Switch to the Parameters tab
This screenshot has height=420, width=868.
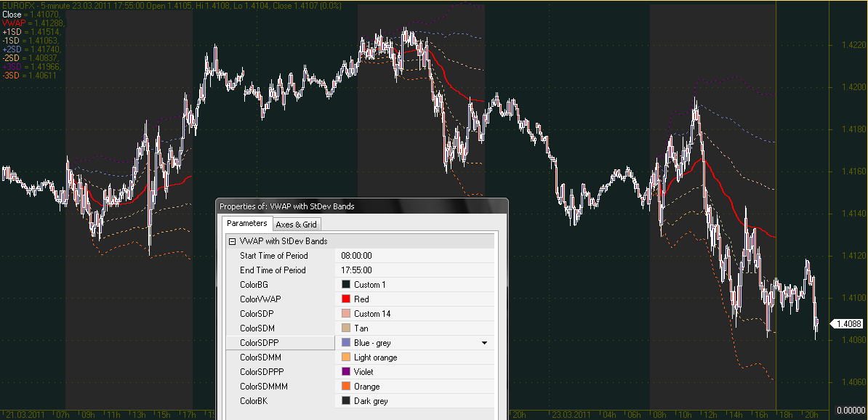click(247, 223)
